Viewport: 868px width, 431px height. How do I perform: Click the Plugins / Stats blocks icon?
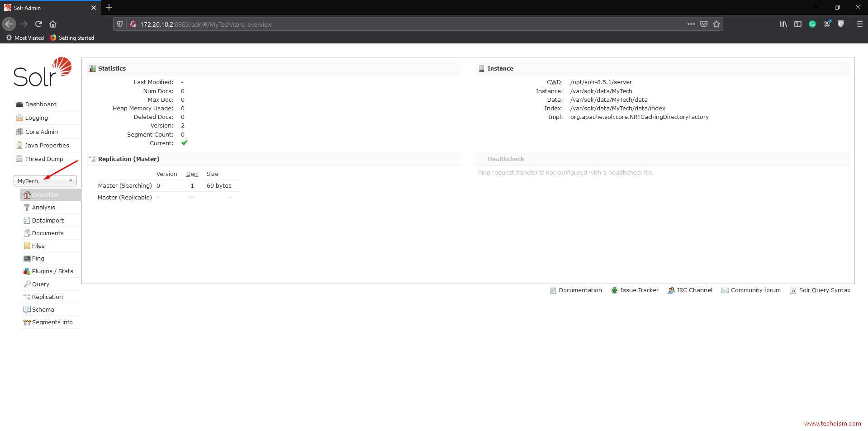click(x=27, y=271)
